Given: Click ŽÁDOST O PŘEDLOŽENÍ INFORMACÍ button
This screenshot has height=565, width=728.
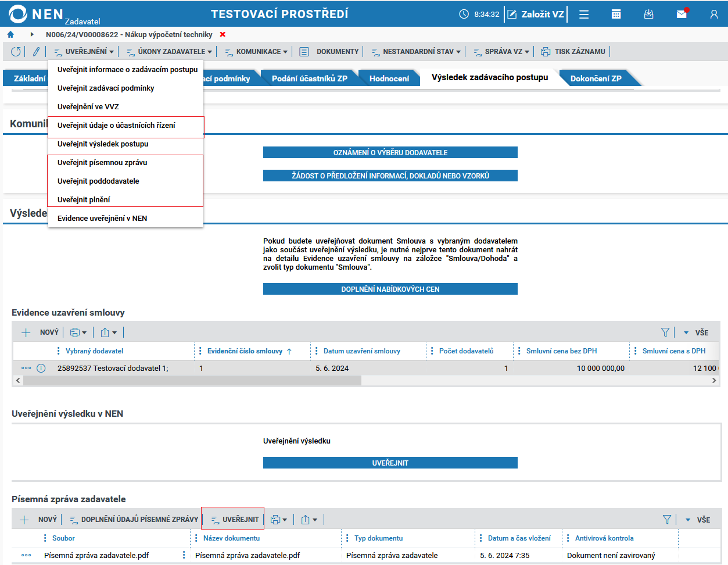Looking at the screenshot, I should click(390, 176).
